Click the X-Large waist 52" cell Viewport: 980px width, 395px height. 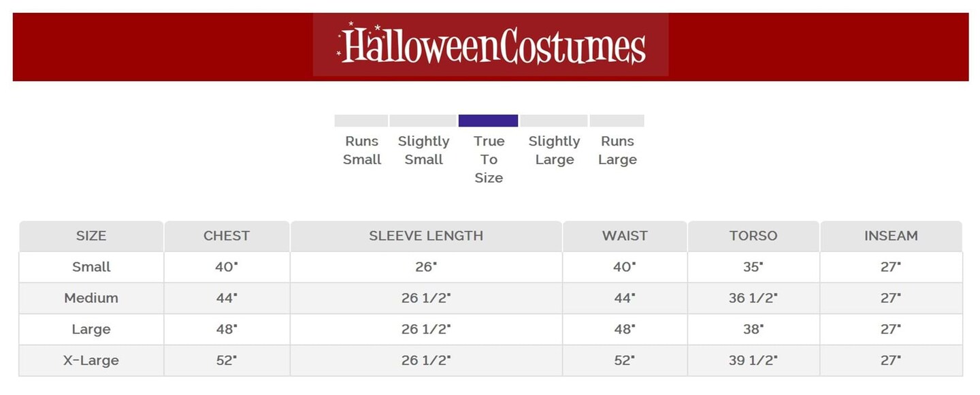[625, 361]
